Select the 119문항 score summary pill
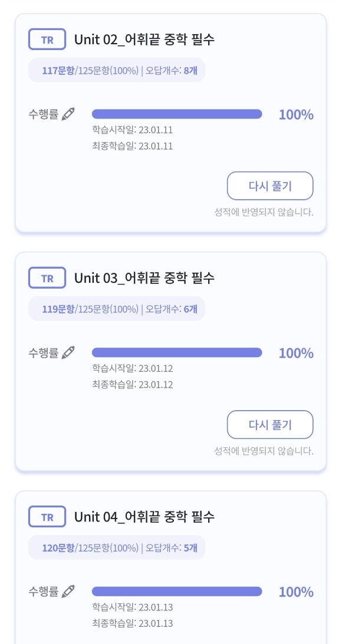342x644 pixels. point(117,309)
